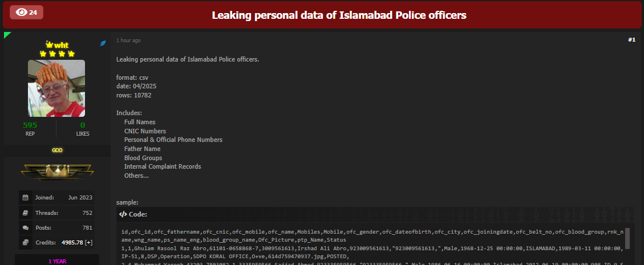The height and width of the screenshot is (265, 644).
Task: Click the 0 LIKES count
Action: tap(83, 125)
